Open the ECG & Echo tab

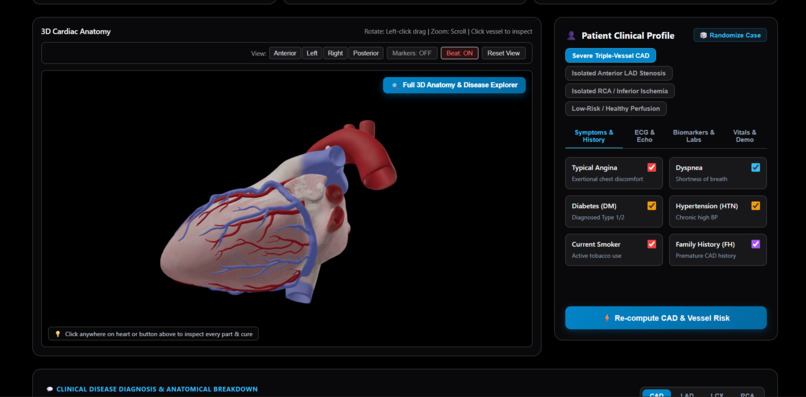(645, 136)
